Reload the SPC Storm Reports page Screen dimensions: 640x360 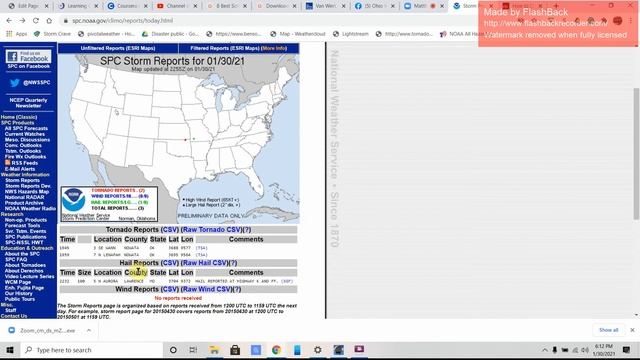(36, 20)
